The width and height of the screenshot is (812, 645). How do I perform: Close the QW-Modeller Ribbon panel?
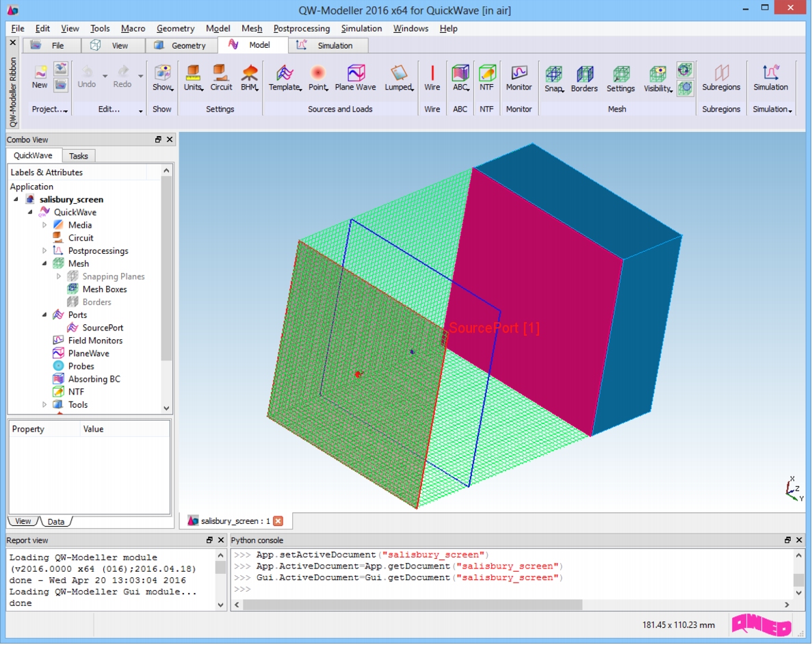13,42
